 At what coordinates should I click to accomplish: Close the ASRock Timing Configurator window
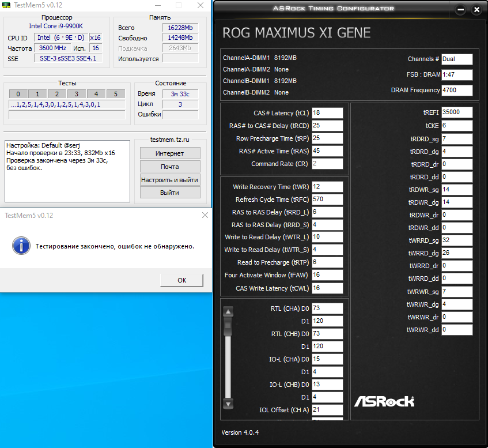click(476, 10)
